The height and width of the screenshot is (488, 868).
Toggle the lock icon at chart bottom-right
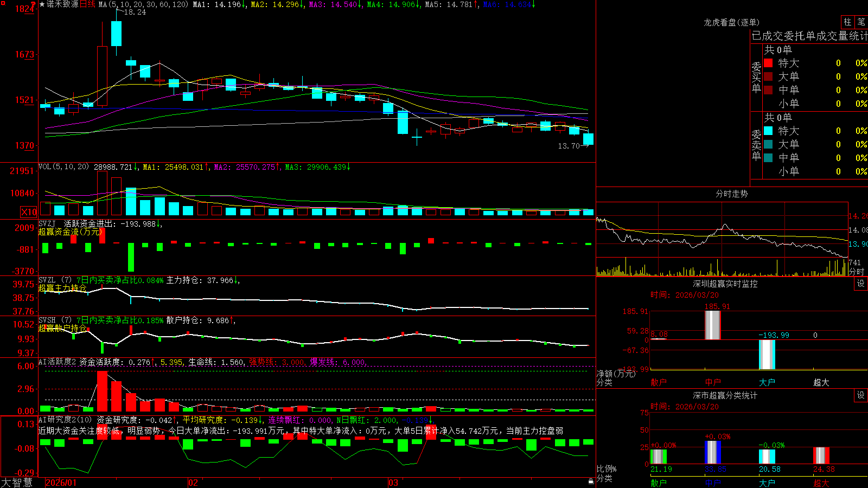591,481
